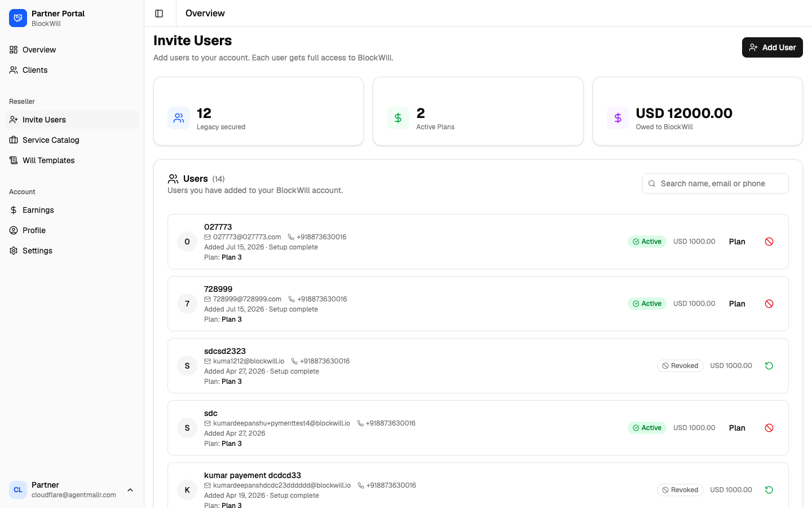Image resolution: width=812 pixels, height=508 pixels.
Task: Click the Legacy secured users icon
Action: (179, 118)
